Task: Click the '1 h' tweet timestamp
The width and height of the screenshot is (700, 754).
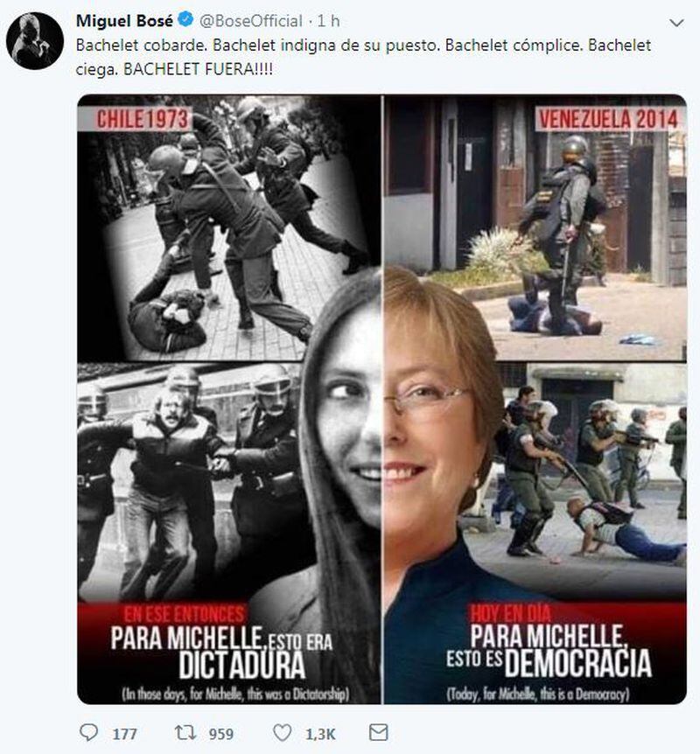Action: point(329,21)
